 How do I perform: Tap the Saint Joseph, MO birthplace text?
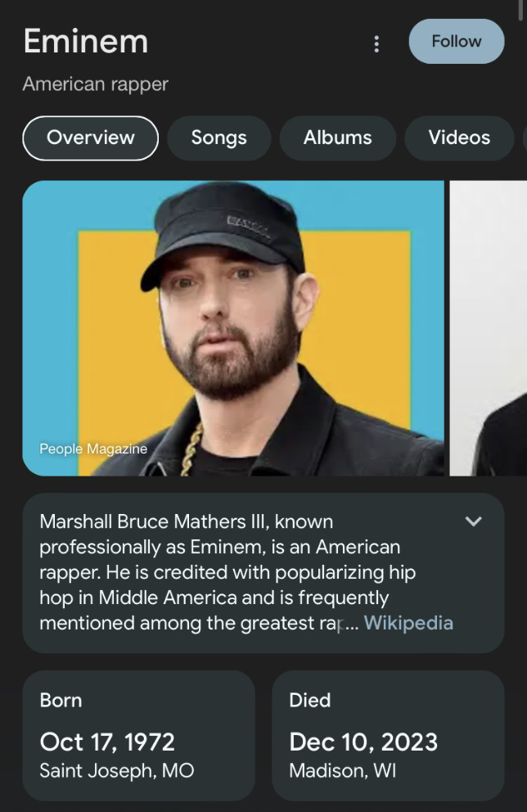pos(116,770)
